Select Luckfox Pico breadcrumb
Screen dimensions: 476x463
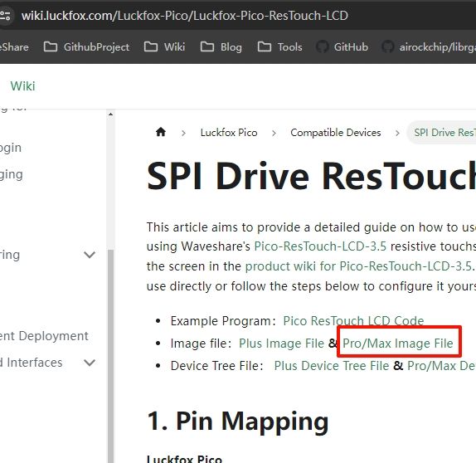pos(229,133)
